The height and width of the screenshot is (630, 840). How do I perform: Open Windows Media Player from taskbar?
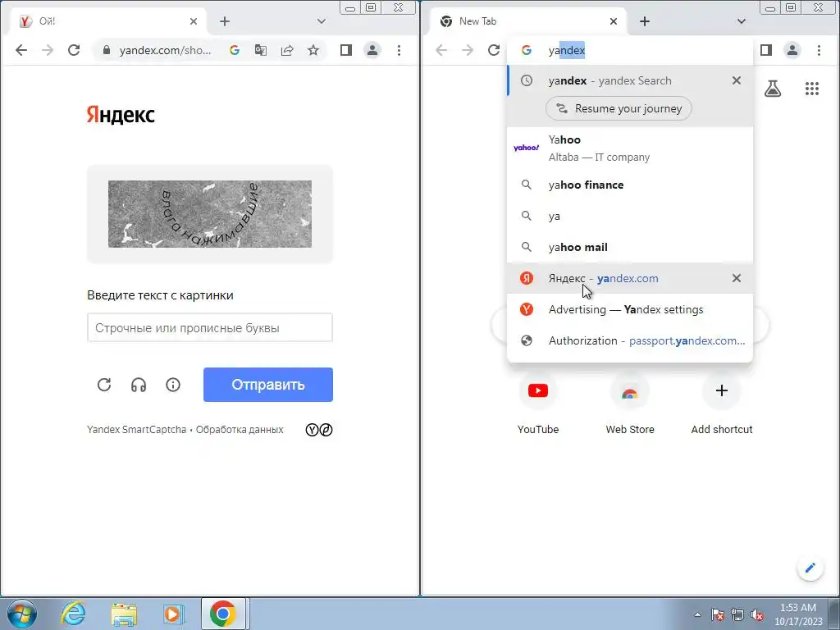(x=172, y=614)
